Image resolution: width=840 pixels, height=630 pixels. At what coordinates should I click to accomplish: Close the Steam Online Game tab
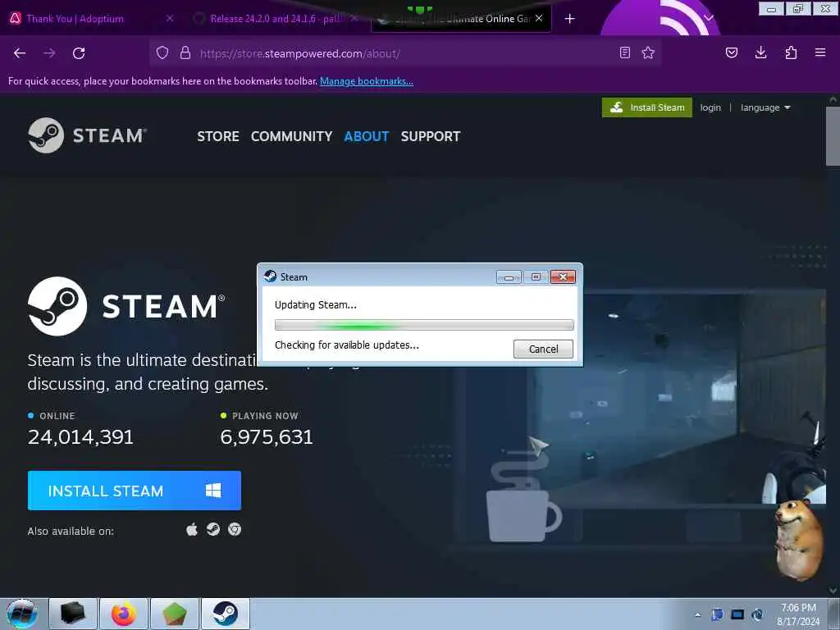(x=539, y=18)
